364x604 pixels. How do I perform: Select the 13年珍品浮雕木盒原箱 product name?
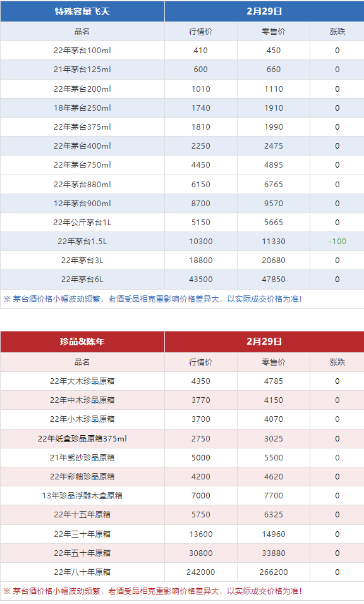click(x=82, y=496)
